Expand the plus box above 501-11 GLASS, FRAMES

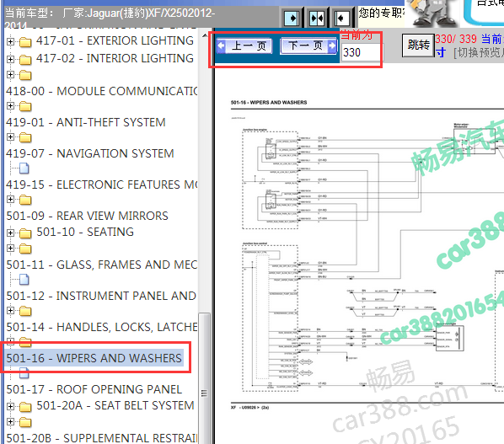click(10, 248)
